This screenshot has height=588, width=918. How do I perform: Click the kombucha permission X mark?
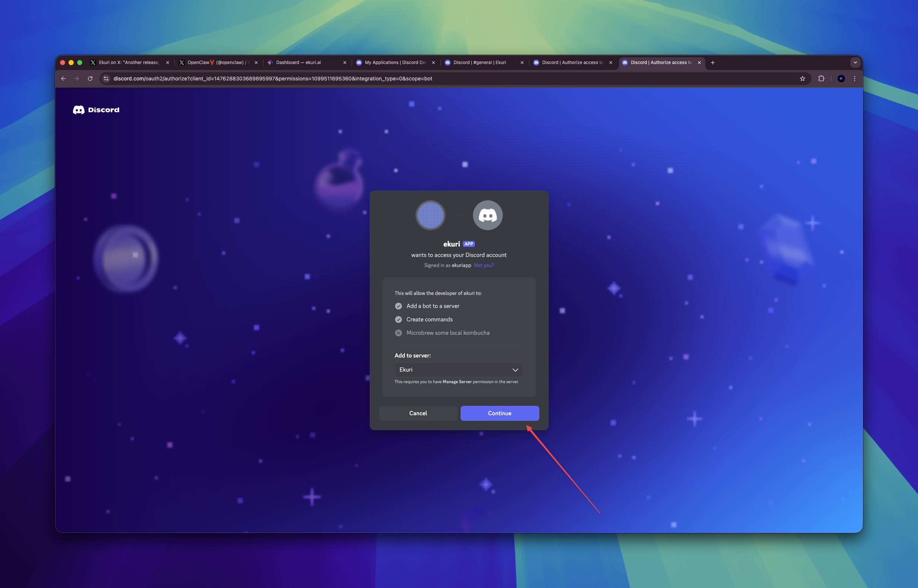tap(398, 333)
